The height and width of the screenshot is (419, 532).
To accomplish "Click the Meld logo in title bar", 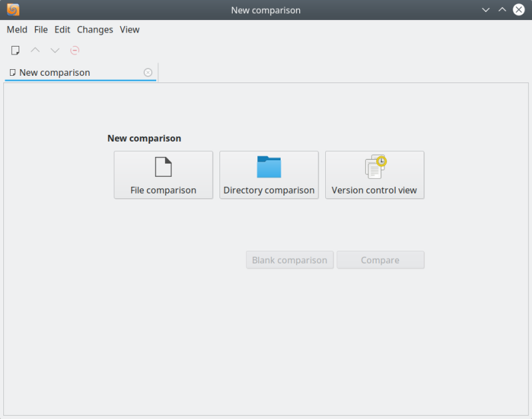I will click(13, 10).
